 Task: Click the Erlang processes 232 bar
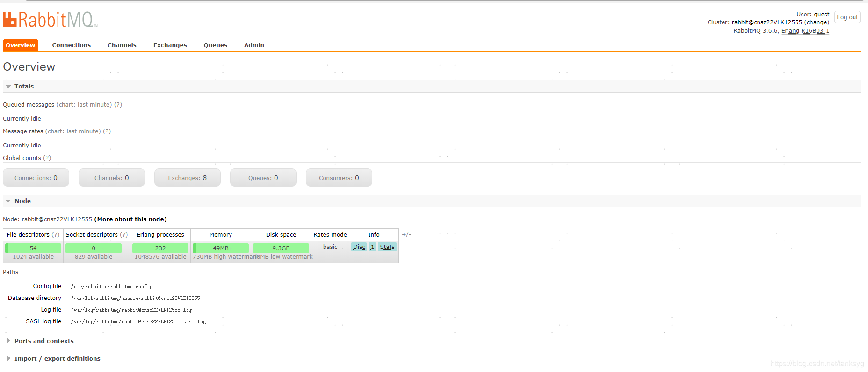tap(160, 248)
